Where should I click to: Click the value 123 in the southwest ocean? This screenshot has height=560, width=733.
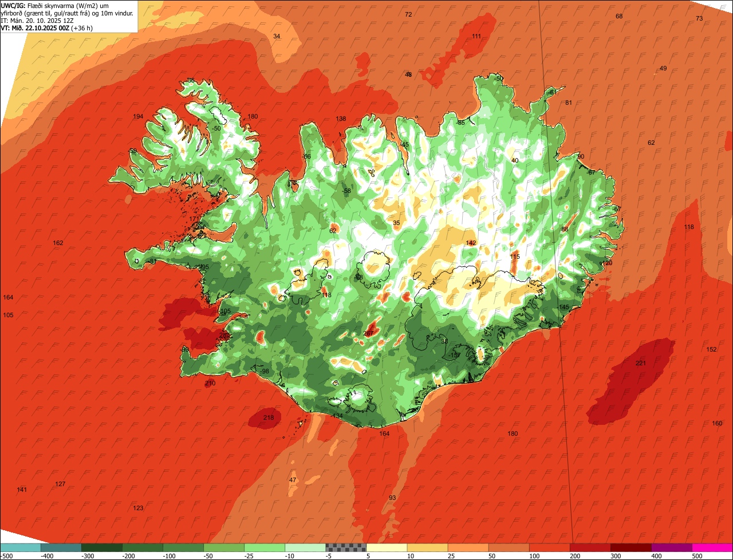(x=138, y=508)
